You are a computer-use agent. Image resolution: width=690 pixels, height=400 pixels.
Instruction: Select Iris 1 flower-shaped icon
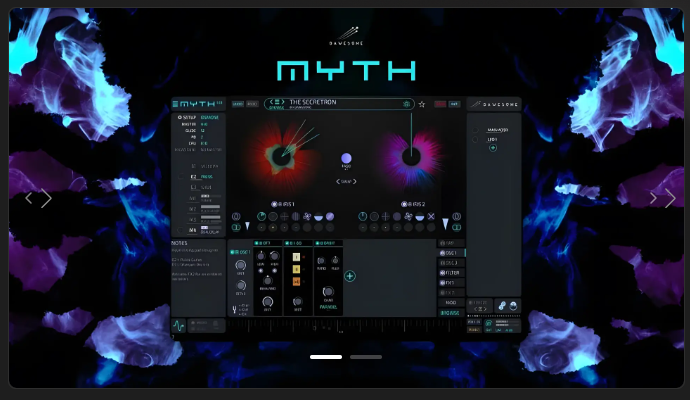pos(307,216)
